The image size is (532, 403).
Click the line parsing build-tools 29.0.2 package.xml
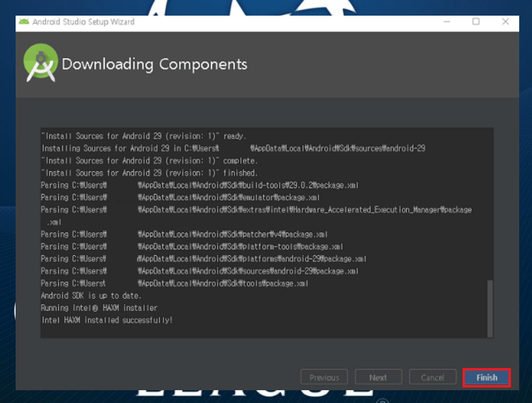[200, 186]
